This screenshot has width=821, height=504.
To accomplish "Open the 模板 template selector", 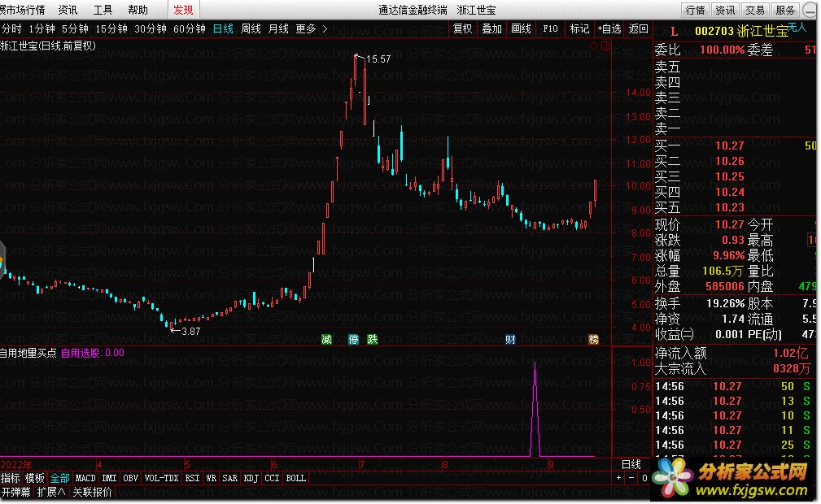I will [35, 478].
